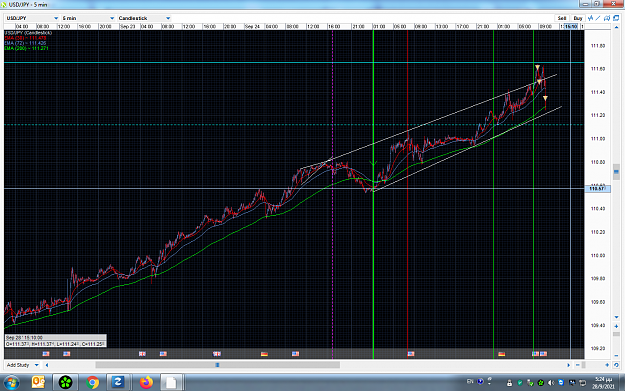
Task: Open the blue Z app in taskbar
Action: 118,382
